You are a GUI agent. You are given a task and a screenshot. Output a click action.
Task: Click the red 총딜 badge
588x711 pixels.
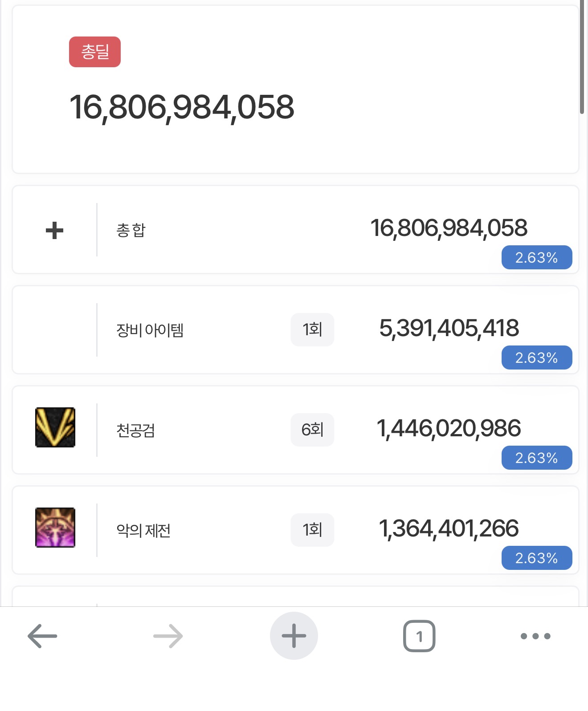(x=95, y=52)
